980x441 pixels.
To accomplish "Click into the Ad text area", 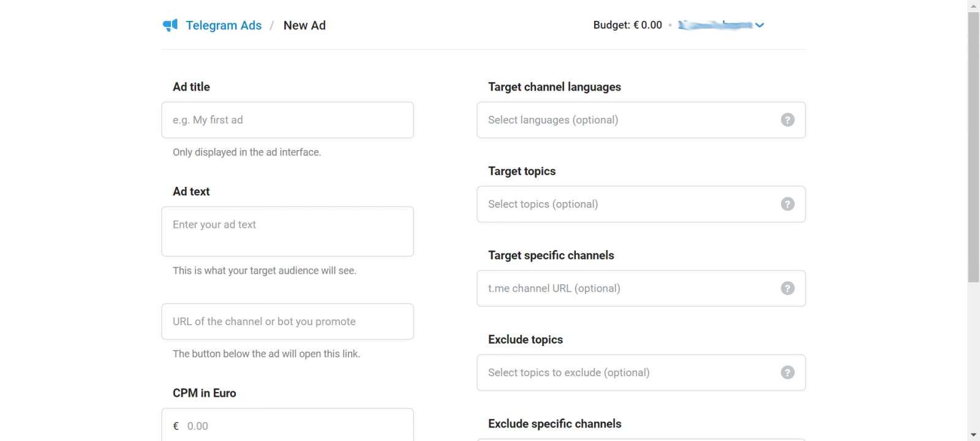I will tap(287, 231).
